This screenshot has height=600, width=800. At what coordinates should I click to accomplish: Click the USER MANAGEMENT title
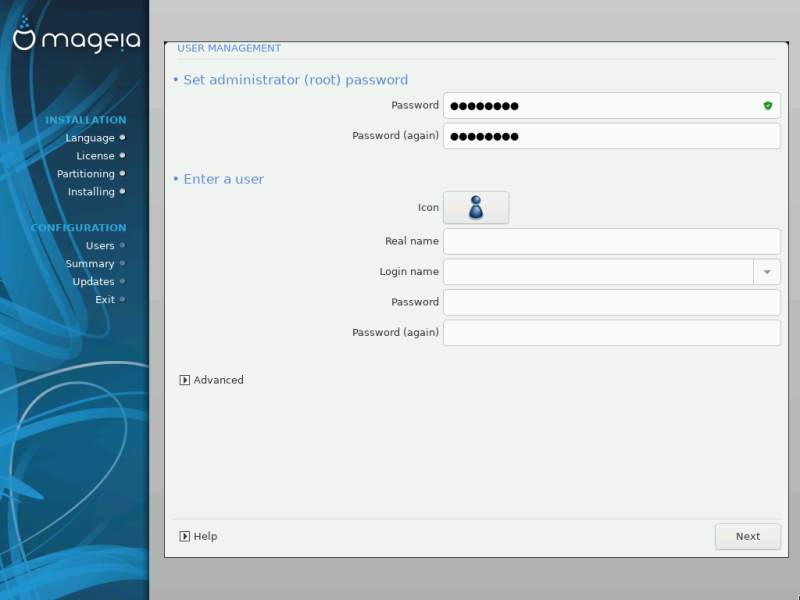coord(229,48)
